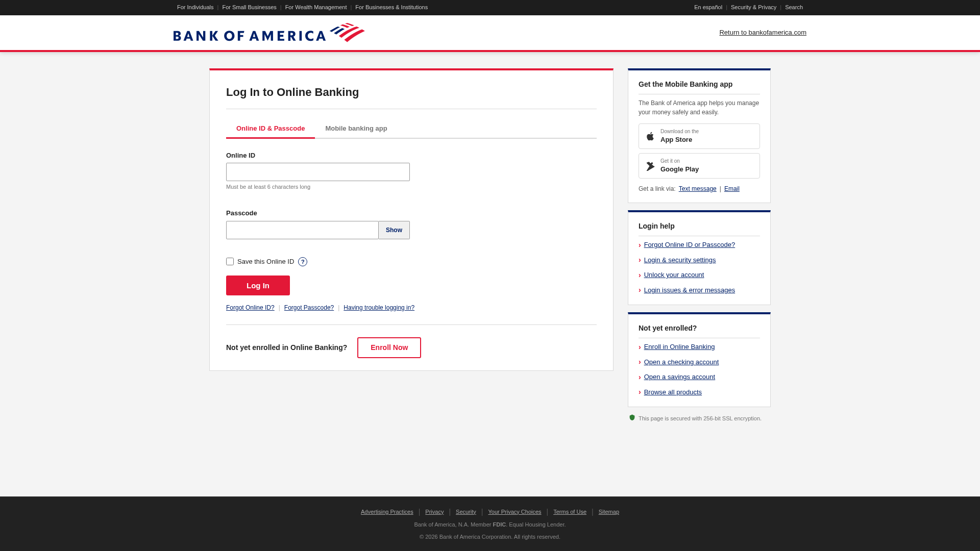
Task: Click the SSL encryption notice text
Action: point(700,418)
